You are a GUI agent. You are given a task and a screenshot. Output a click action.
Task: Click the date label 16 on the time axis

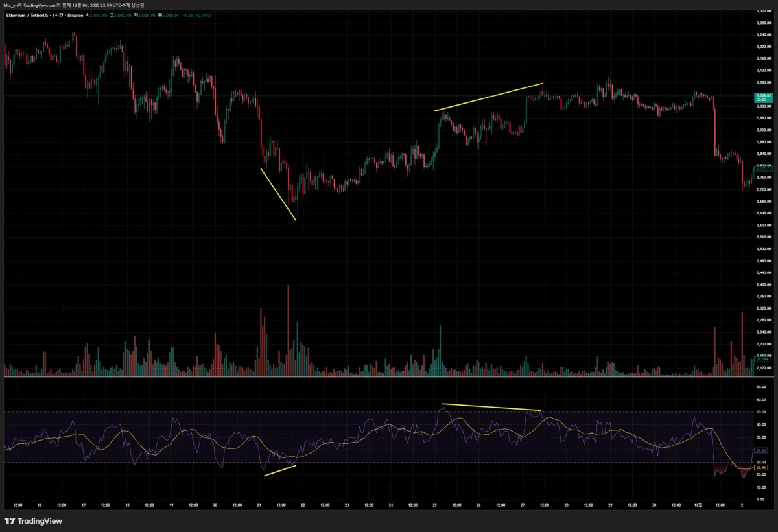click(40, 505)
